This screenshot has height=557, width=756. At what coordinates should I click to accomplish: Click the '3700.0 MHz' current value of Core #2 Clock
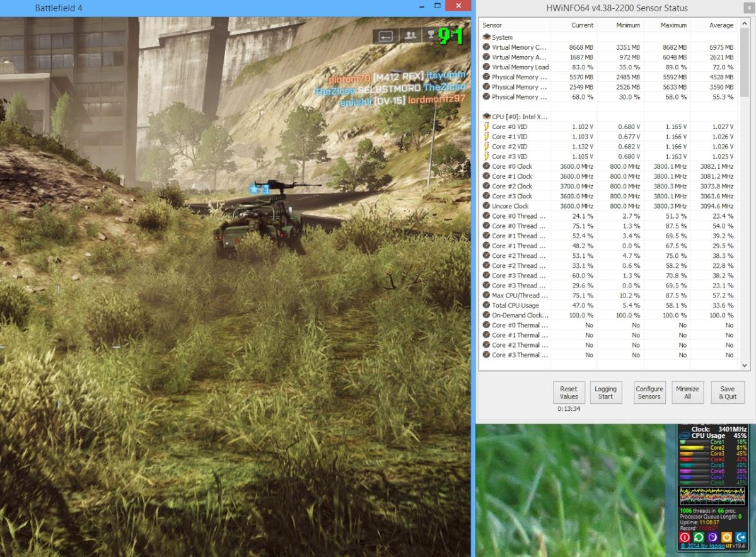pos(577,186)
